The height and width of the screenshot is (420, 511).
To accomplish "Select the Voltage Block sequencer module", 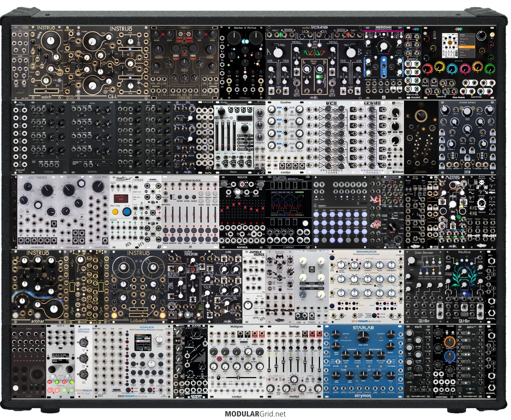I will [190, 212].
